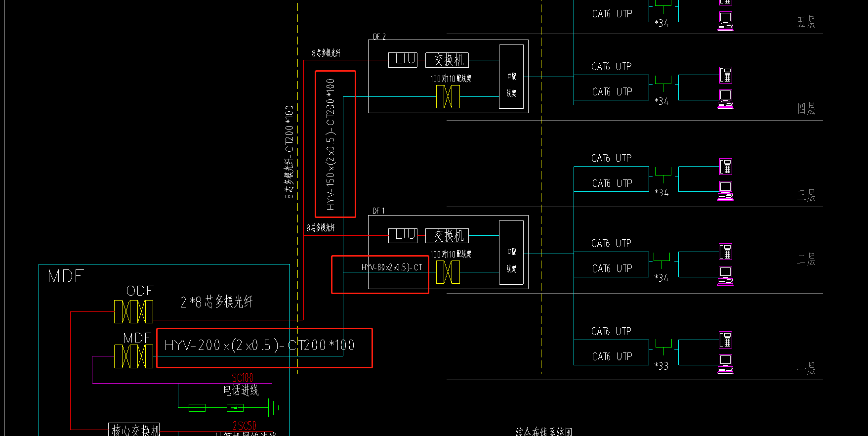This screenshot has height=436, width=868.
Task: Click the lower CAT6 UTP label on 三层
Action: pyautogui.click(x=612, y=183)
